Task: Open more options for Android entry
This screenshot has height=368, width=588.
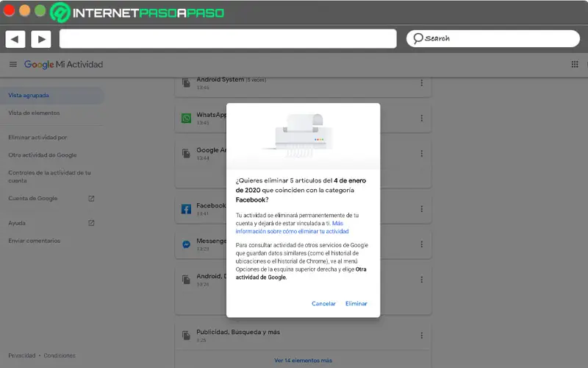Action: click(421, 280)
